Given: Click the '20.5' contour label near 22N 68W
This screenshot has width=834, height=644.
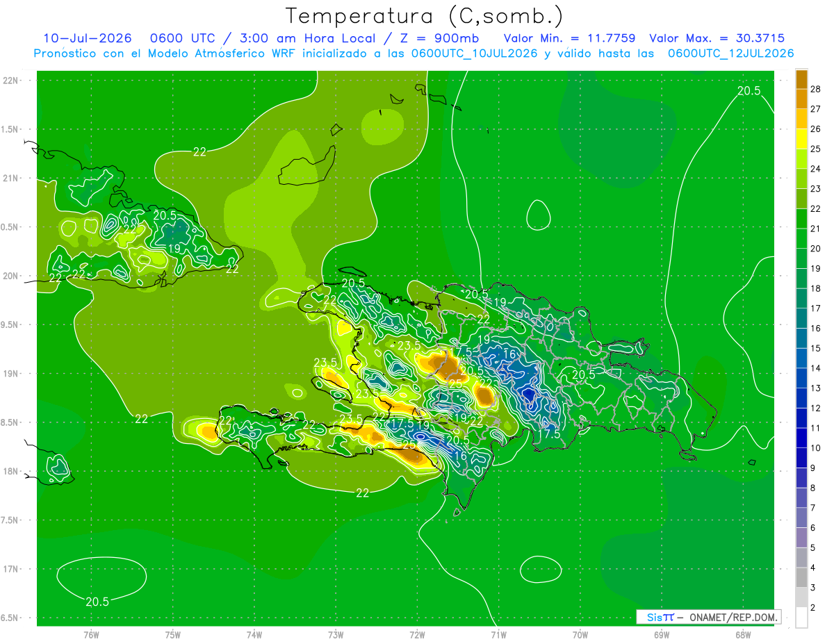Looking at the screenshot, I should pyautogui.click(x=749, y=91).
